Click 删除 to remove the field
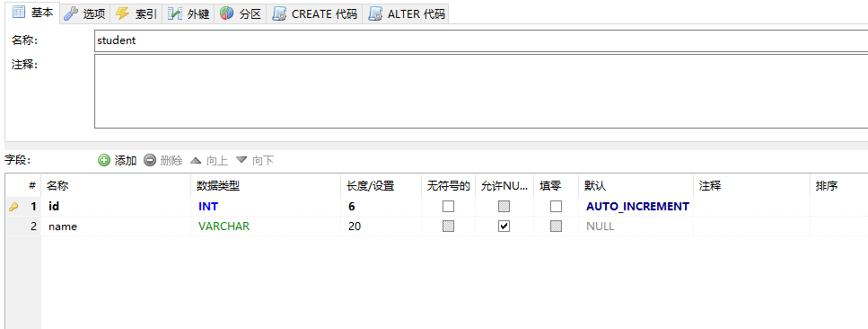This screenshot has width=868, height=329. (163, 160)
